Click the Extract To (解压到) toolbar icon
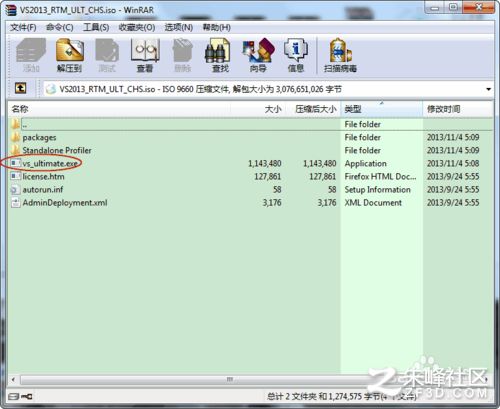 [69, 55]
